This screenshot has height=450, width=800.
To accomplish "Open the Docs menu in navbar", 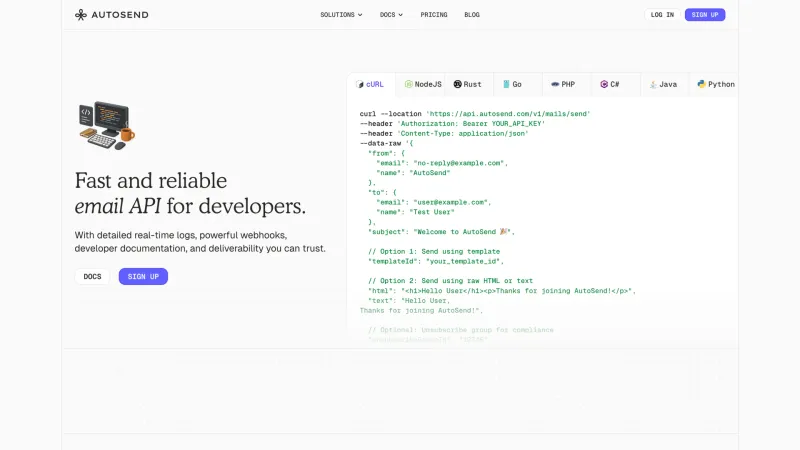I will (x=391, y=15).
